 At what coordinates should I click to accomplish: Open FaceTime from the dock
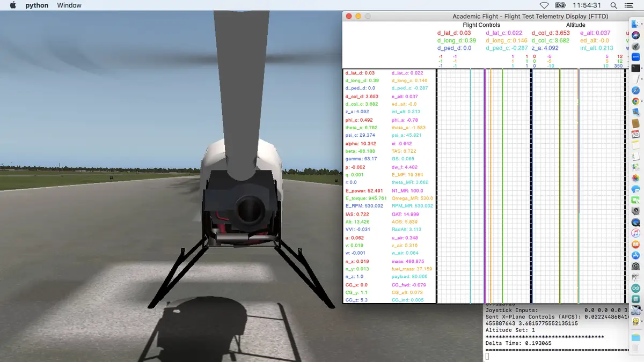[x=635, y=200]
